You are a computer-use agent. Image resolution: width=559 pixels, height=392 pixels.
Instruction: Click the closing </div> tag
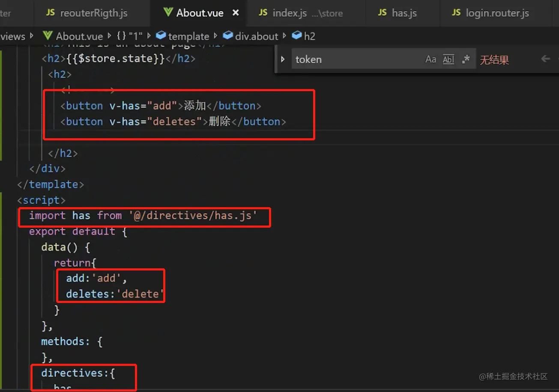pos(47,169)
